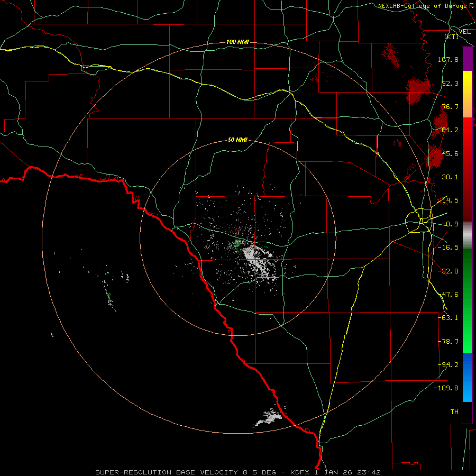Click the 100 NMI range ring label
The height and width of the screenshot is (476, 476).
click(237, 42)
